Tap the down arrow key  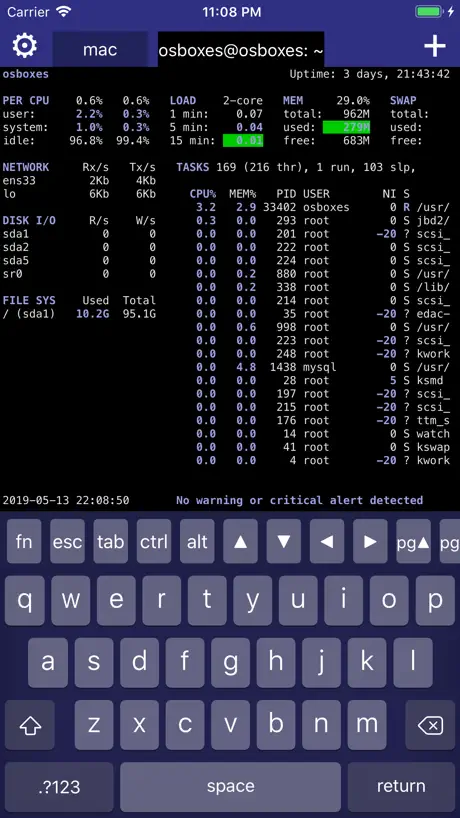click(284, 542)
